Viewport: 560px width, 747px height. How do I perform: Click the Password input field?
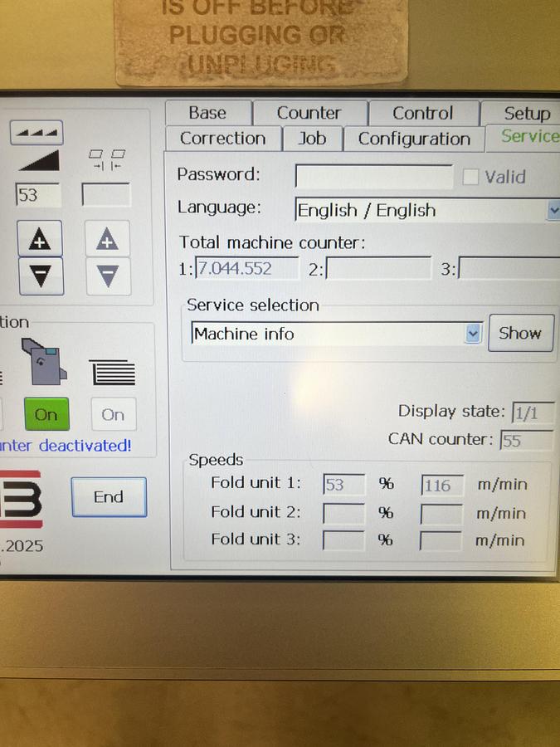coord(374,176)
